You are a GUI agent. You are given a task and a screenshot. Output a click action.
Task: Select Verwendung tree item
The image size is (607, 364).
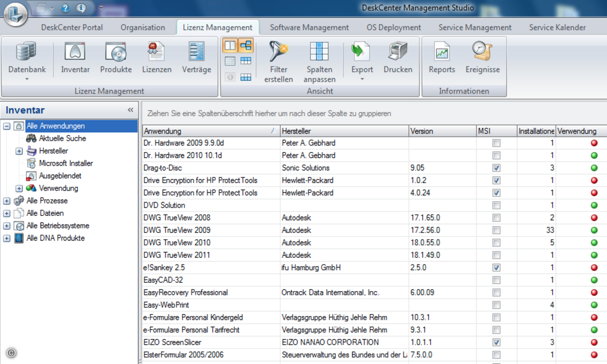[58, 188]
